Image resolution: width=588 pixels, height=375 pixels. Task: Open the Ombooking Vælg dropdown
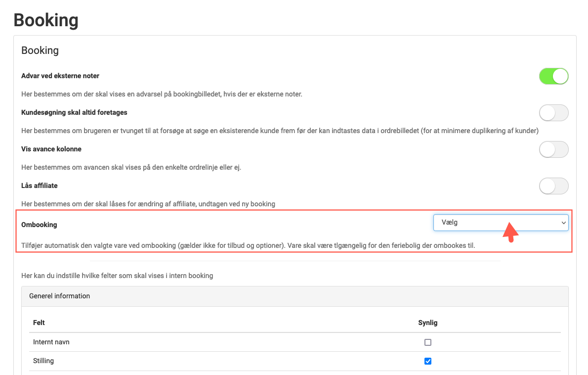501,223
